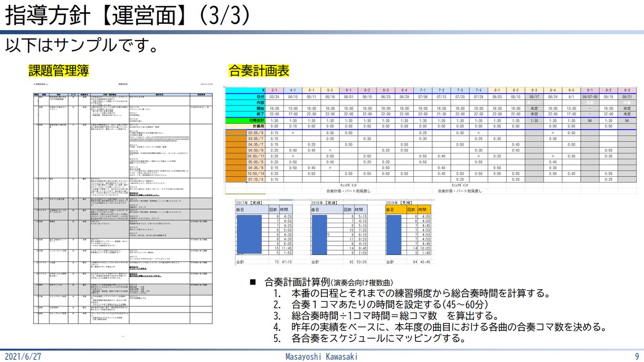Click the footer author name Masayoshi Kawasaki
This screenshot has width=644, height=362.
point(321,357)
